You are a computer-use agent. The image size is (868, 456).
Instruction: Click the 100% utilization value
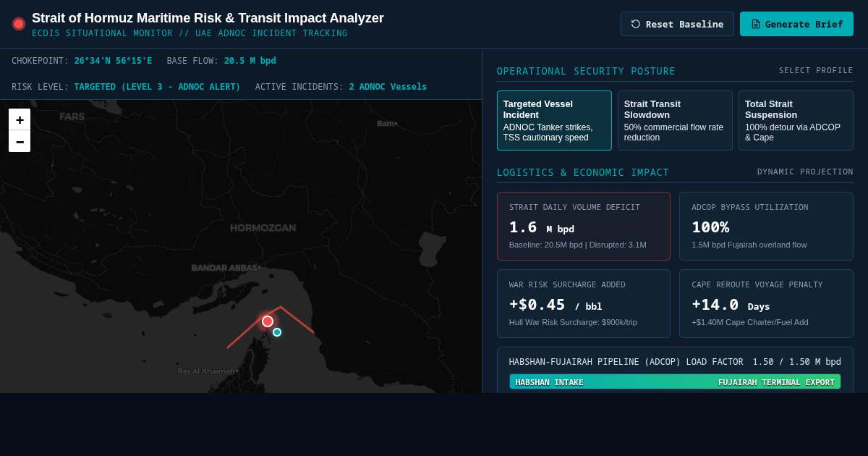(x=710, y=227)
